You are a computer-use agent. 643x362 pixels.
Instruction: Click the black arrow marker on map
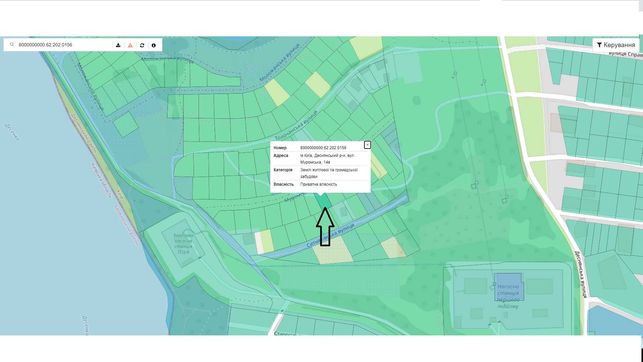click(325, 227)
